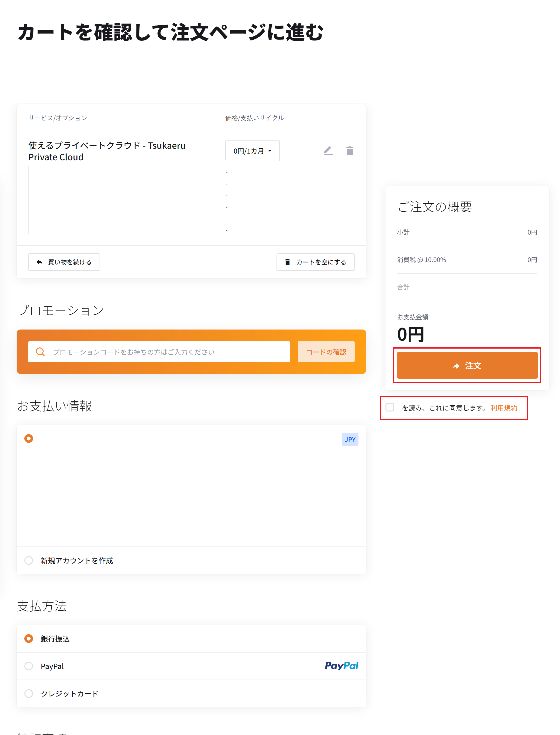Select 銀行振込 payment radio button
This screenshot has width=560, height=735.
pyautogui.click(x=29, y=638)
